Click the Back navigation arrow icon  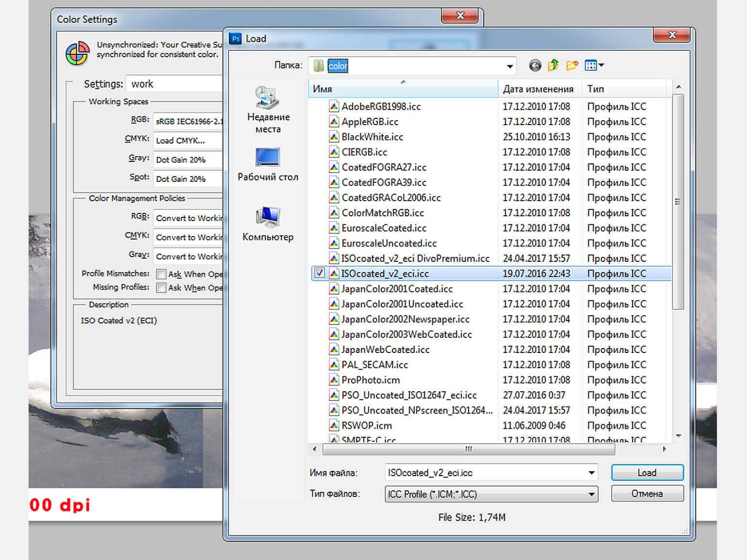click(x=535, y=65)
